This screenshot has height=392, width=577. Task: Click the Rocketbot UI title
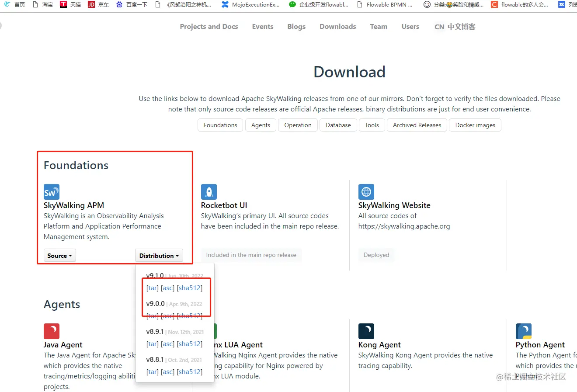[x=224, y=205]
